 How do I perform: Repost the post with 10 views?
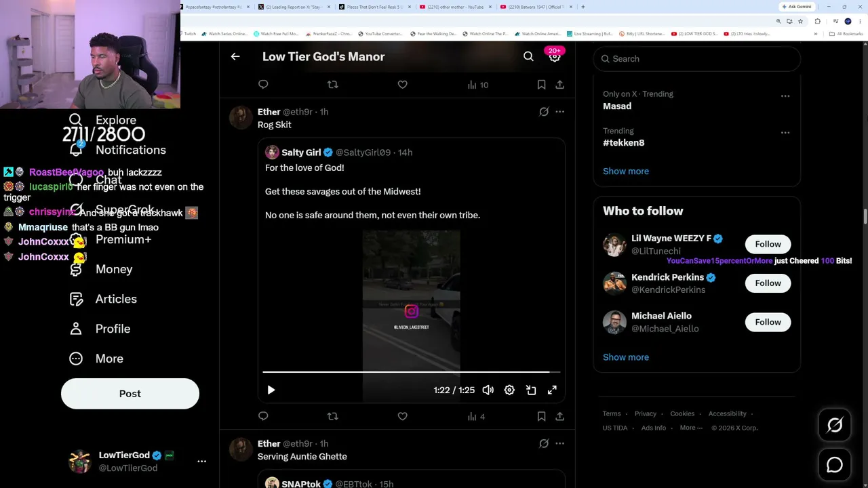pos(332,85)
